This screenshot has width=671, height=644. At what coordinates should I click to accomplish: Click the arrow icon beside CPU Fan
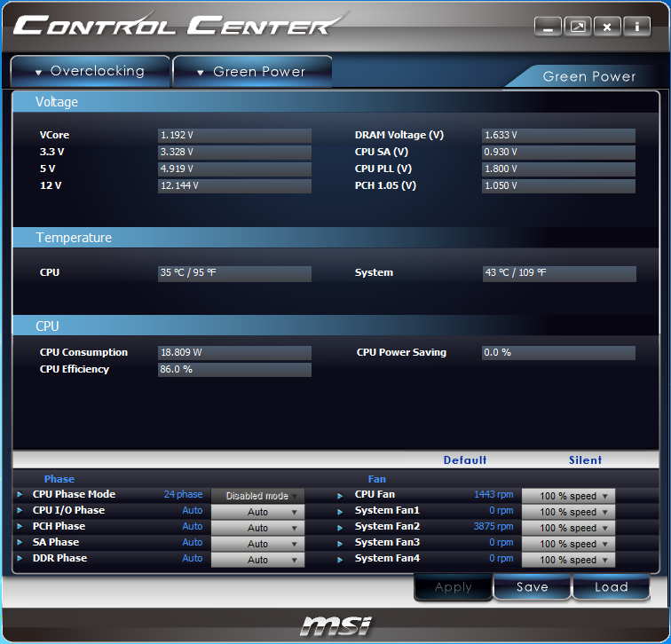pos(340,496)
